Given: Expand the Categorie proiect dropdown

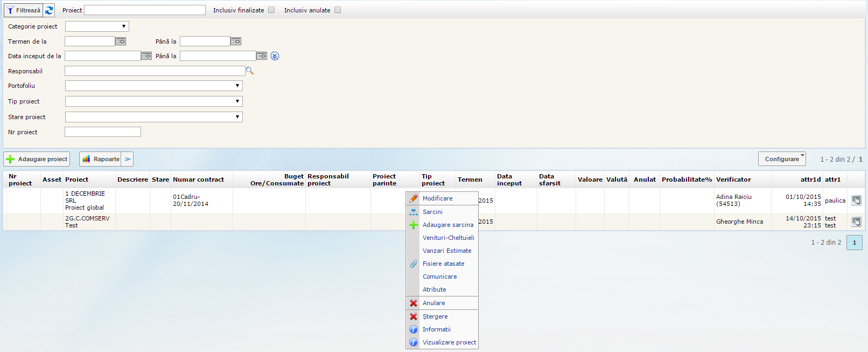Looking at the screenshot, I should point(97,26).
